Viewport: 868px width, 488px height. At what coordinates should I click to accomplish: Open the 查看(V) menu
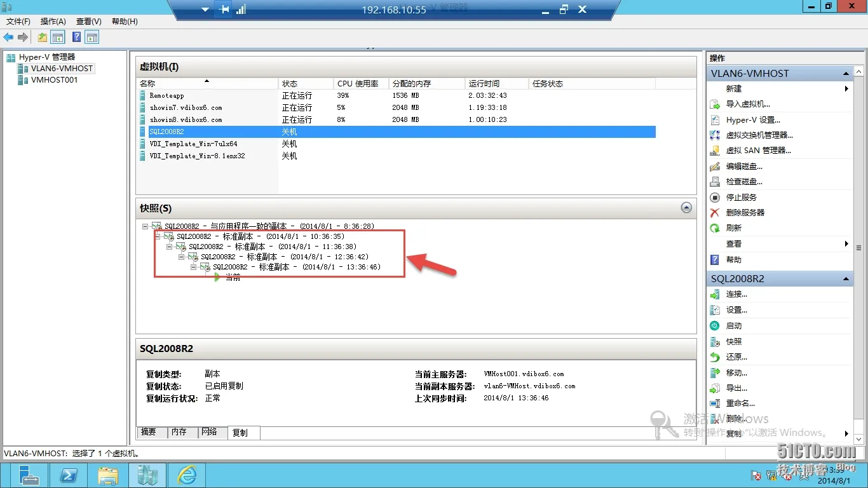click(x=89, y=22)
